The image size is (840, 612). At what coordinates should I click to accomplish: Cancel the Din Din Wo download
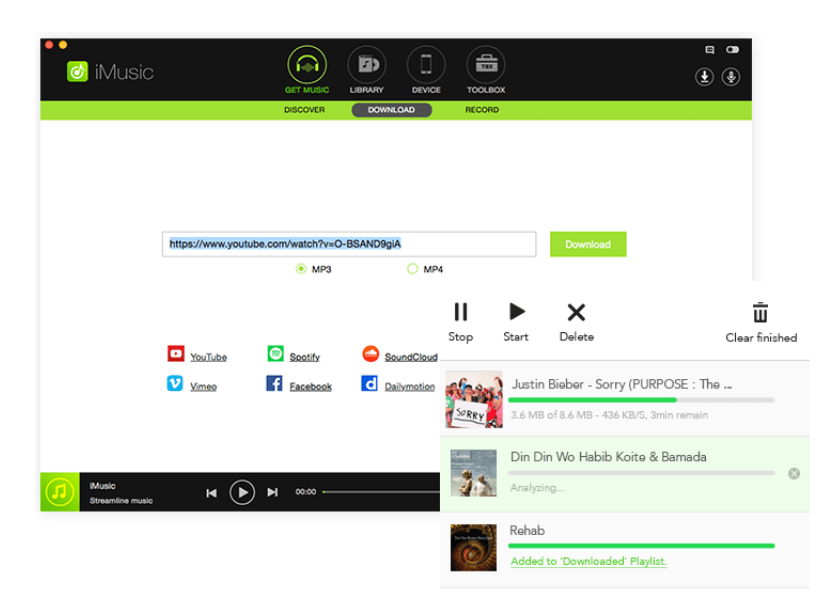click(794, 473)
